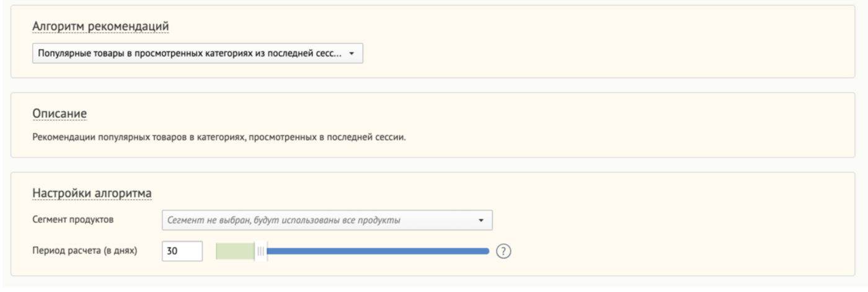Click the arrow of the algorithm dropdown

click(x=352, y=54)
